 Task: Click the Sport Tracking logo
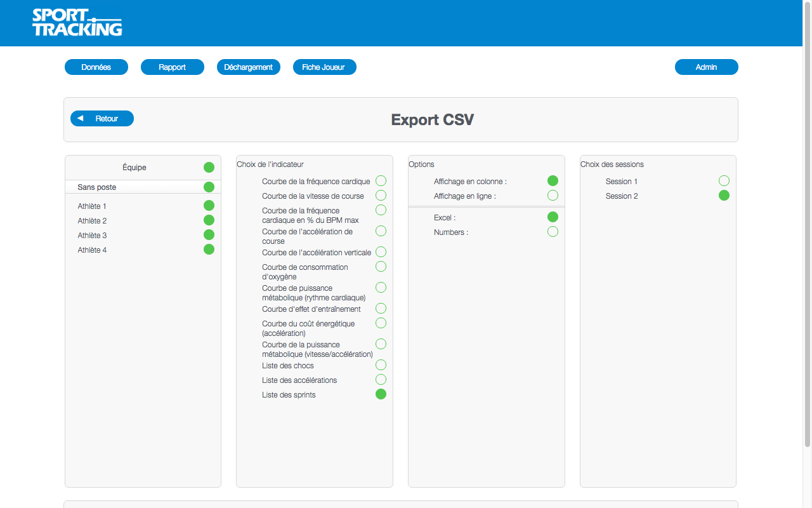click(x=77, y=23)
